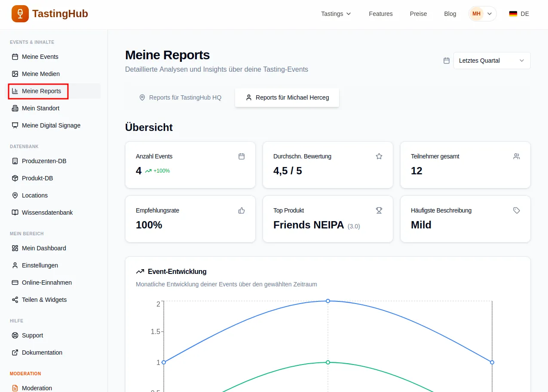Image resolution: width=548 pixels, height=392 pixels.
Task: Click the tag icon in Häufigste Beschreibung card
Action: 517,210
